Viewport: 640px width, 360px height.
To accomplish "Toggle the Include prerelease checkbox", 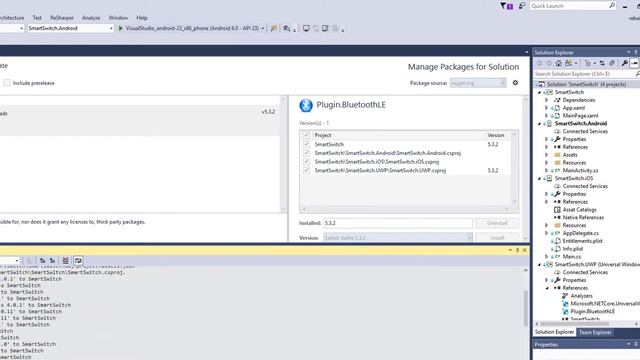I will pyautogui.click(x=7, y=83).
